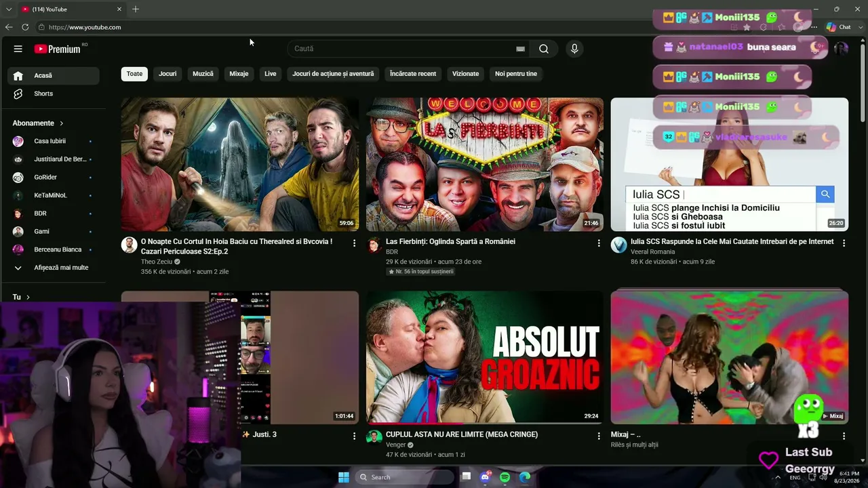Open Casa Iubirii subscription

pyautogui.click(x=53, y=141)
